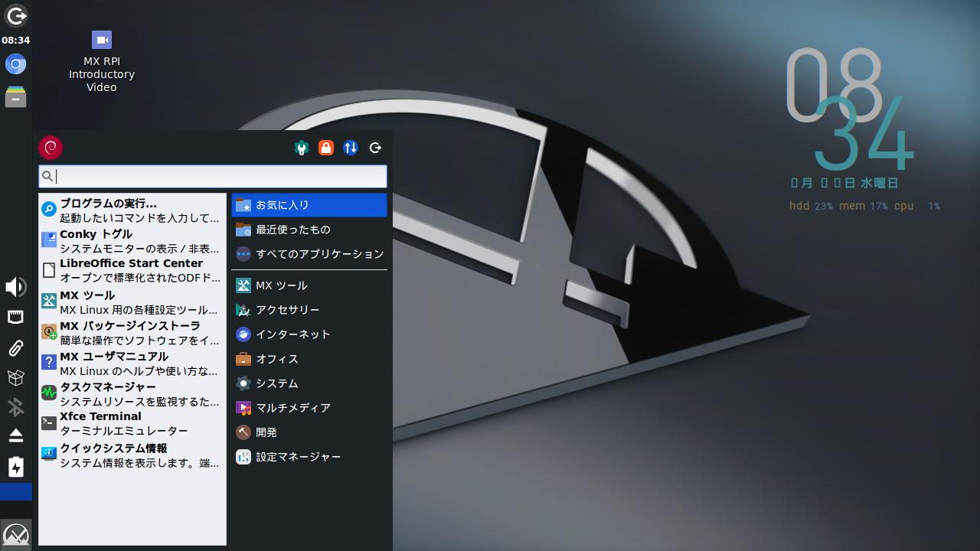Screen dimensions: 980x551
Task: Click the battery power icon in panel
Action: [x=15, y=467]
